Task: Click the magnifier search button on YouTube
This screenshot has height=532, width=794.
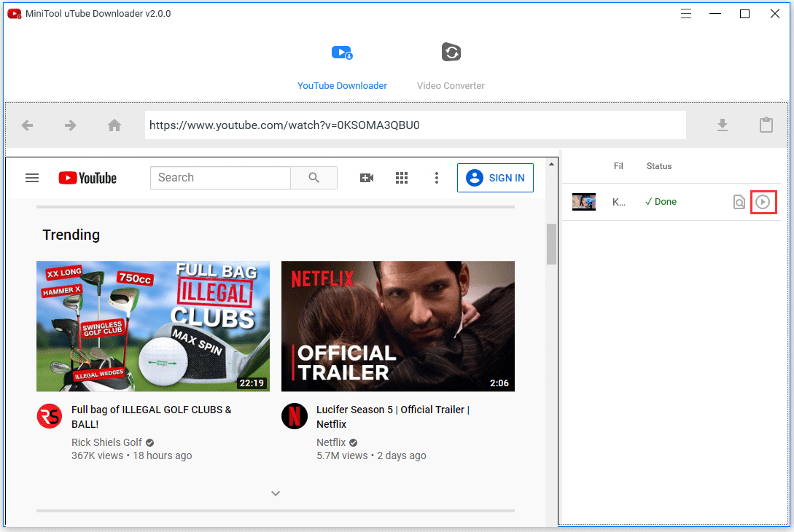Action: tap(314, 178)
